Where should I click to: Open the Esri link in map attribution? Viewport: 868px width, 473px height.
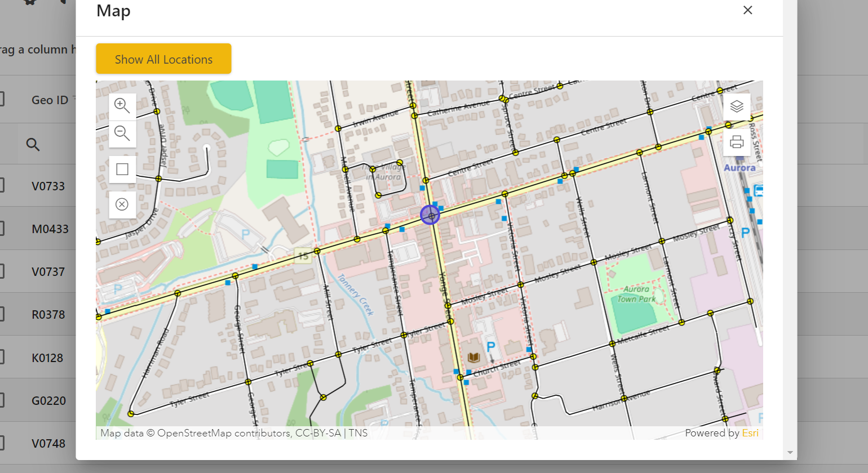(750, 433)
